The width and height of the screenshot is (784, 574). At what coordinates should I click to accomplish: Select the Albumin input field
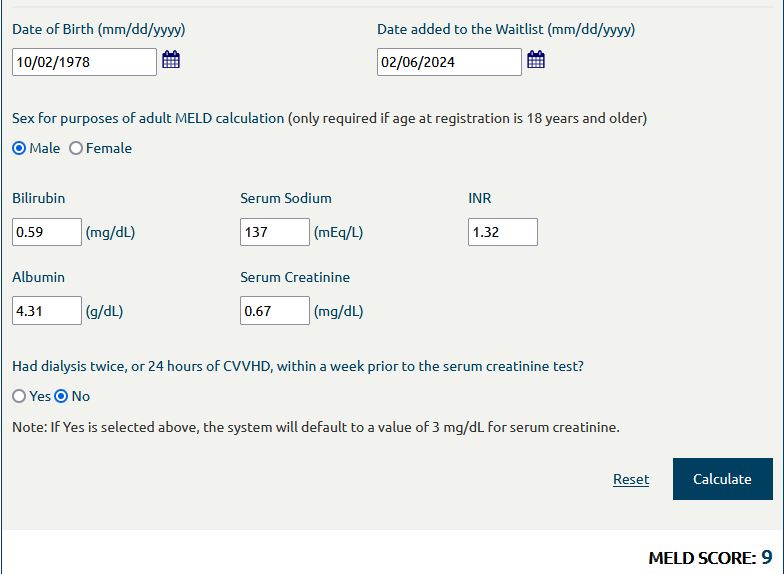47,311
